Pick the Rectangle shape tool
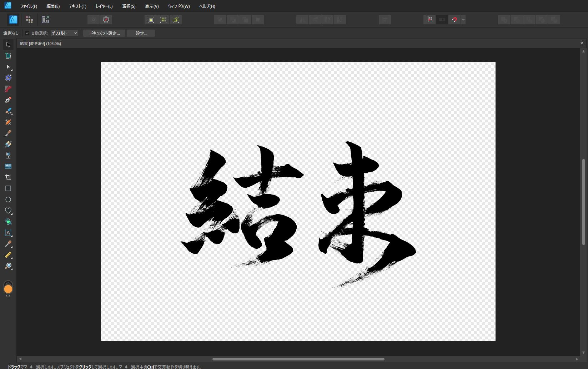588x369 pixels. click(8, 188)
